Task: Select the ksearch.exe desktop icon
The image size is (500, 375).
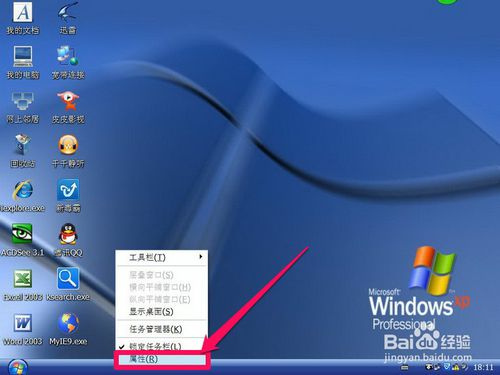Action: (68, 284)
